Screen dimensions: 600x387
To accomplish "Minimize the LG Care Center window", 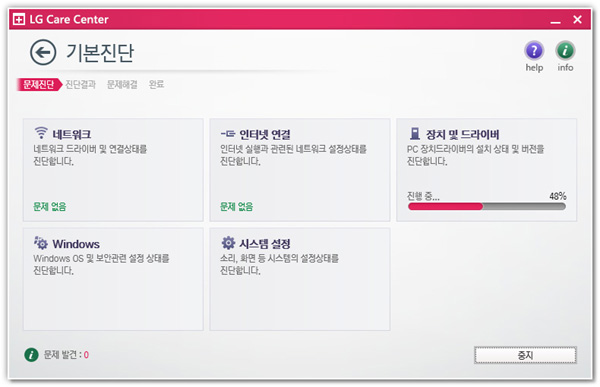I will pyautogui.click(x=555, y=20).
